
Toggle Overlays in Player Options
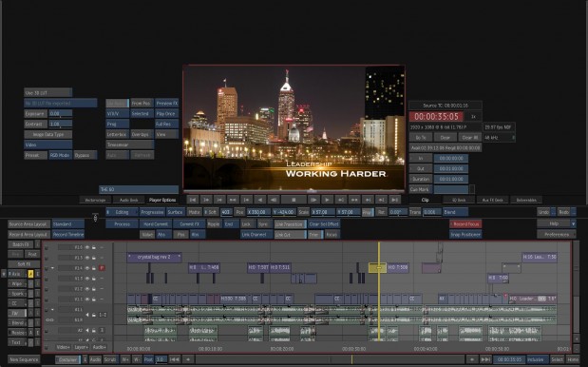[142, 134]
